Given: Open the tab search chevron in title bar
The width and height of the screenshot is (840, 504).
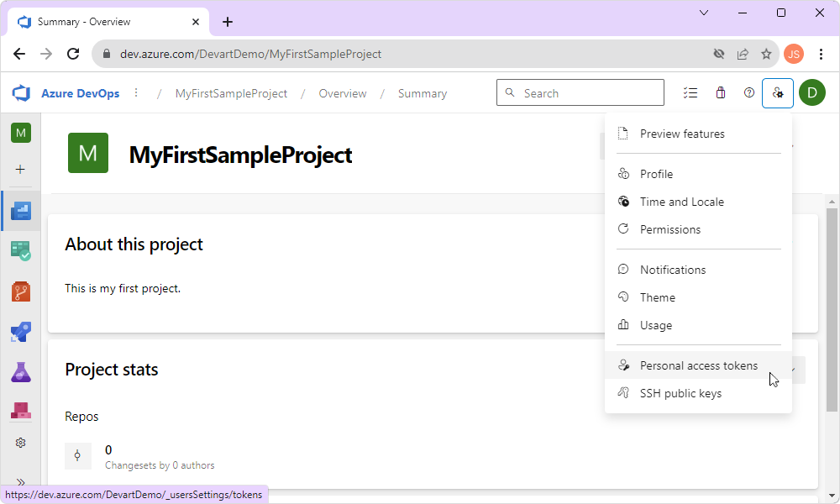Looking at the screenshot, I should coord(704,13).
